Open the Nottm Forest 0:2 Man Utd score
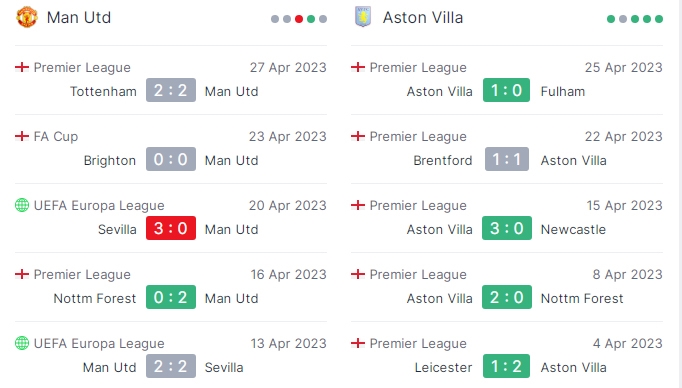The height and width of the screenshot is (388, 682). pyautogui.click(x=170, y=297)
